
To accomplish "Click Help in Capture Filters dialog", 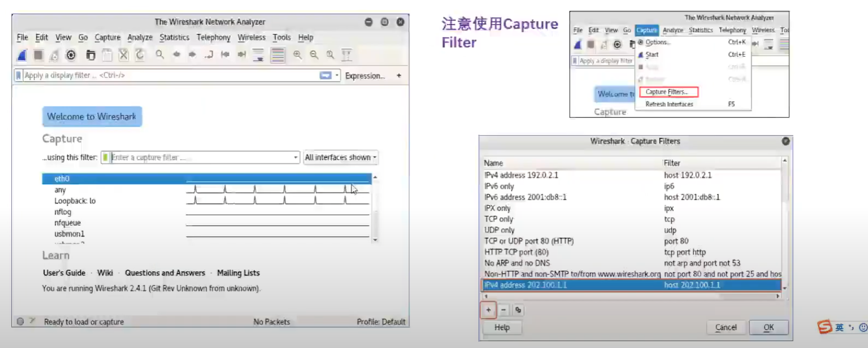I will coord(502,327).
